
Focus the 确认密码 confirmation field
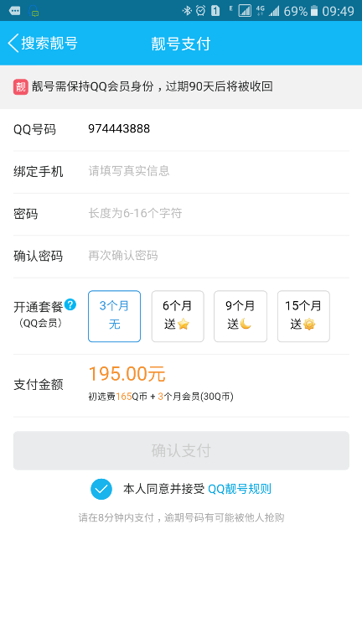(219, 256)
